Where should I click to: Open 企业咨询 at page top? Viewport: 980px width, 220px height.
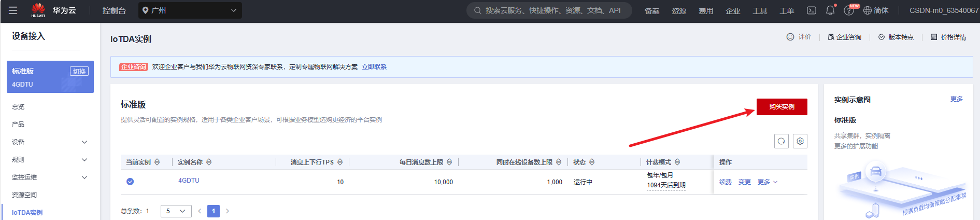tap(845, 37)
